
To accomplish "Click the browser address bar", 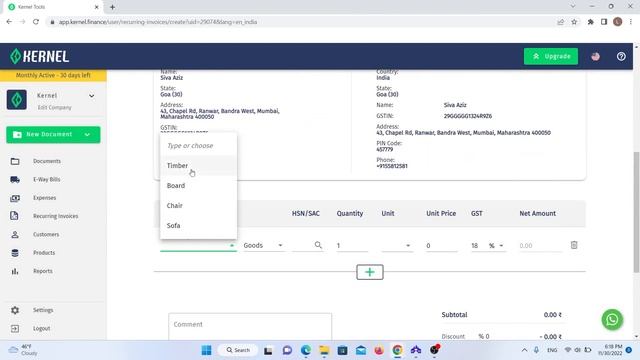I will click(x=302, y=22).
